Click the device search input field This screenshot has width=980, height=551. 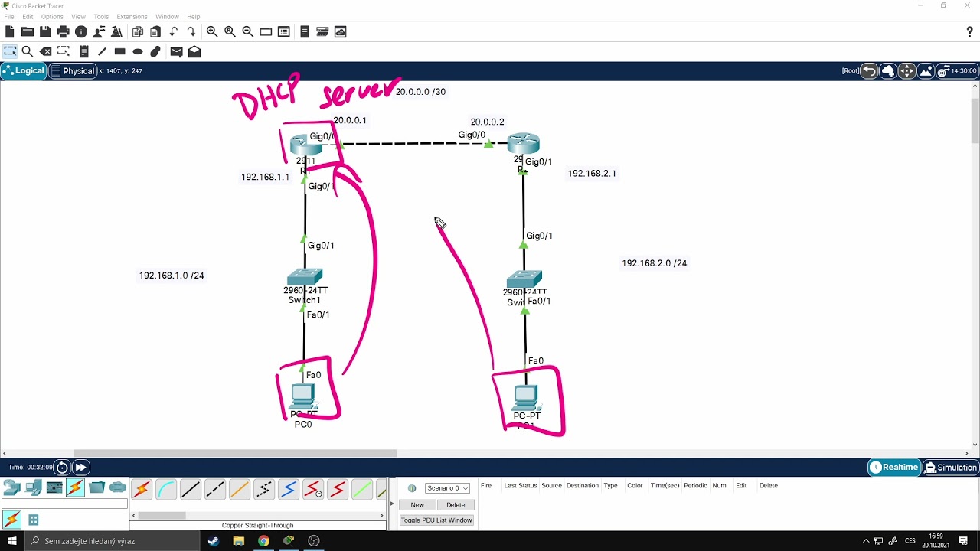[x=64, y=504]
